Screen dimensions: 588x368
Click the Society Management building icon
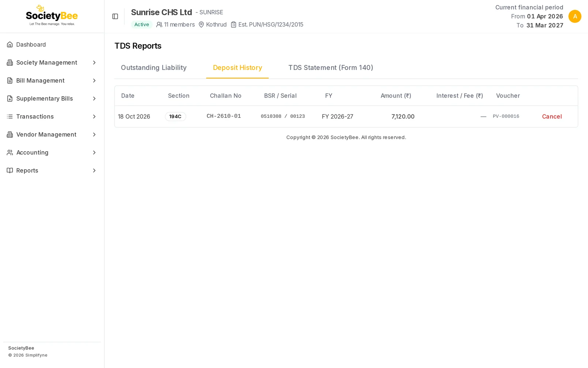pyautogui.click(x=10, y=63)
